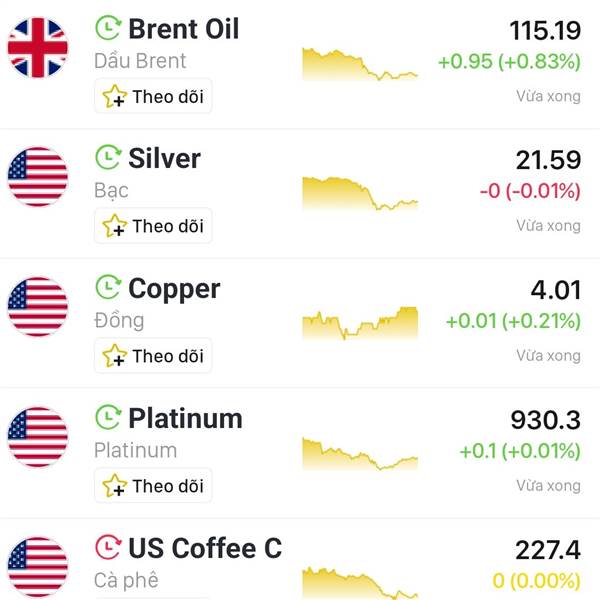600x600 pixels.
Task: Toggle Theo dõi follow for Brent Oil
Action: tap(153, 96)
